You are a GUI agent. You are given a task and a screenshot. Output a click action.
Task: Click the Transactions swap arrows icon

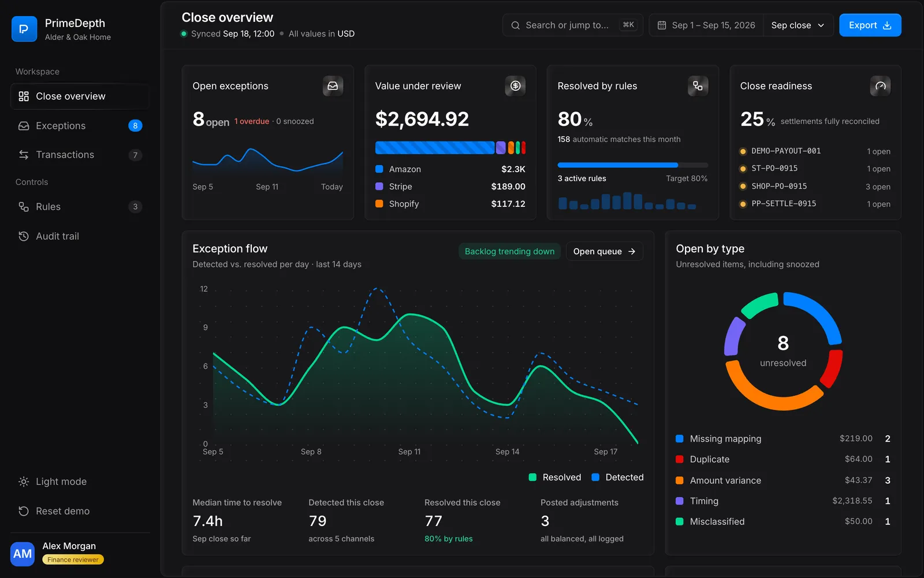(x=24, y=154)
